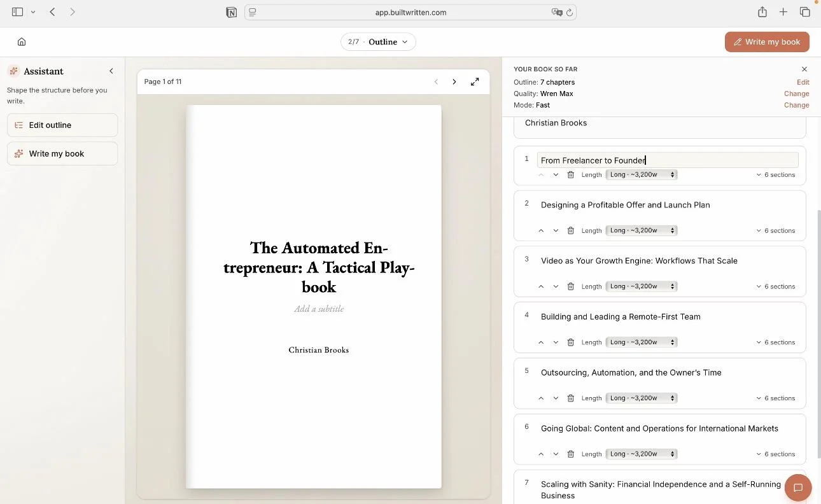Click chapter 6 title Going Global
The width and height of the screenshot is (821, 504).
(659, 429)
